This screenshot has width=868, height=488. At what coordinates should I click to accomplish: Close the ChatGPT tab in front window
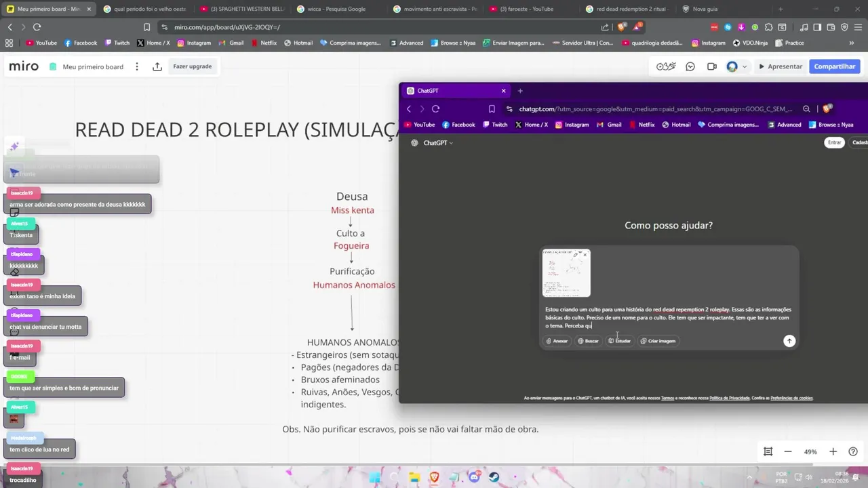tap(503, 91)
